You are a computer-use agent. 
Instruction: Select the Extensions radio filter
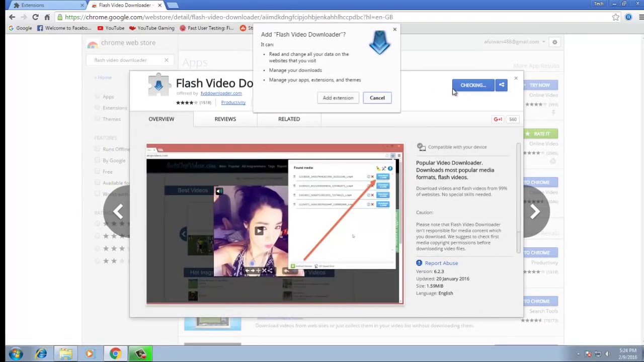[x=98, y=108]
